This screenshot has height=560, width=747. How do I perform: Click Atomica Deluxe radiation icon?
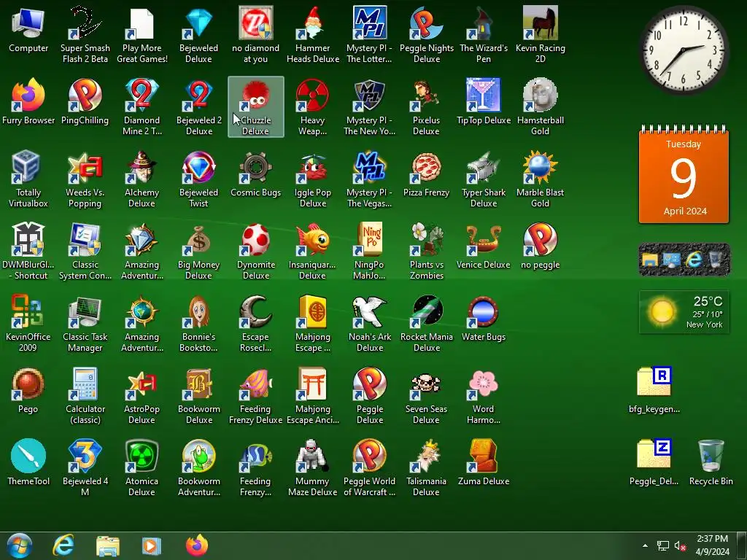142,467
